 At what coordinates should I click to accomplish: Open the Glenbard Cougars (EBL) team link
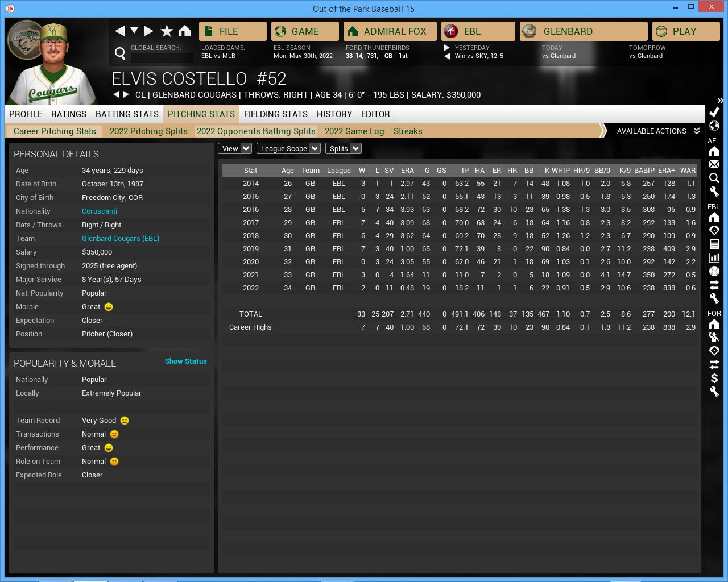[121, 239]
